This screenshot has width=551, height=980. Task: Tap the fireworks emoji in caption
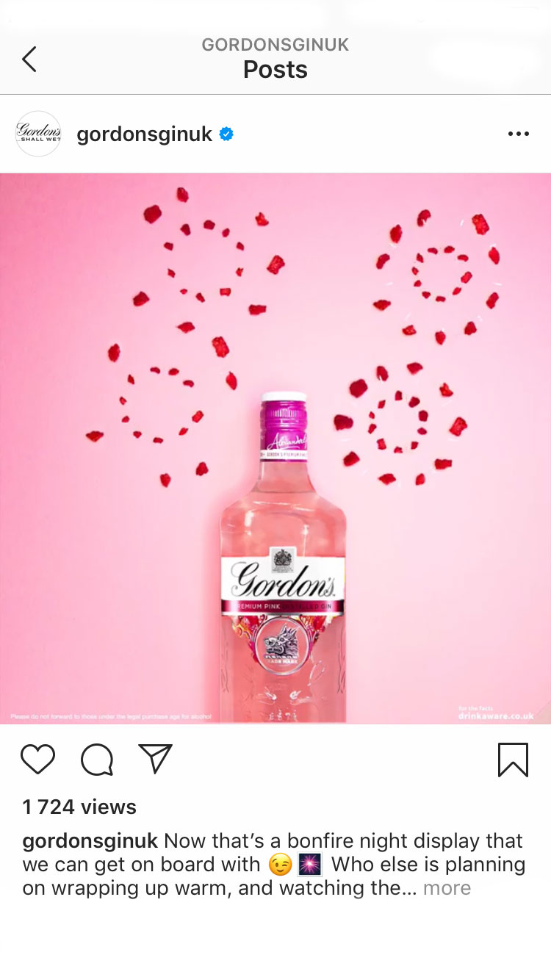(x=310, y=865)
